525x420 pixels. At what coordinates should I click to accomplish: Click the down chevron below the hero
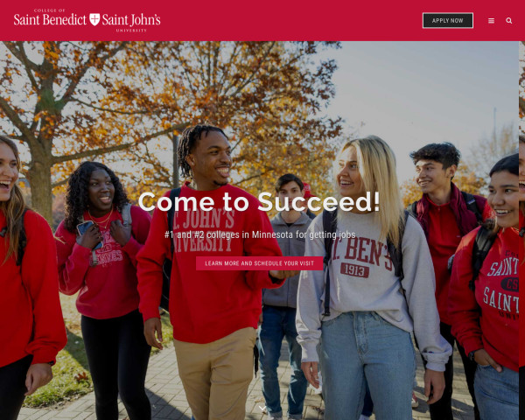pyautogui.click(x=262, y=408)
